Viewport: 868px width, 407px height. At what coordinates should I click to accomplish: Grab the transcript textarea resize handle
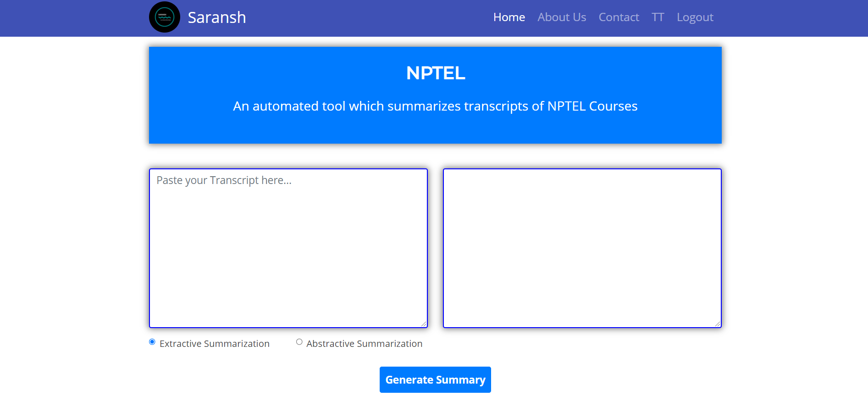coord(424,324)
